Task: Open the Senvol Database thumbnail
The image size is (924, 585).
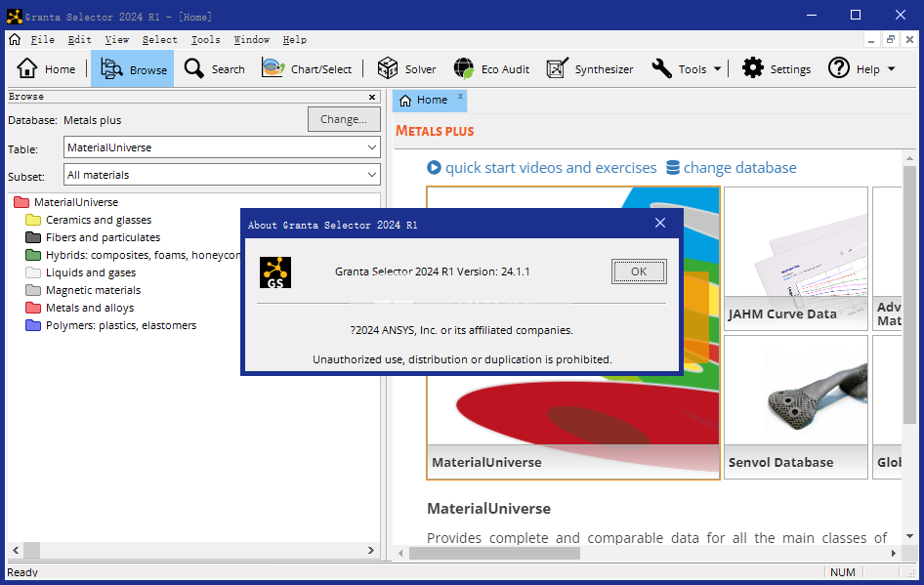Action: click(x=795, y=407)
